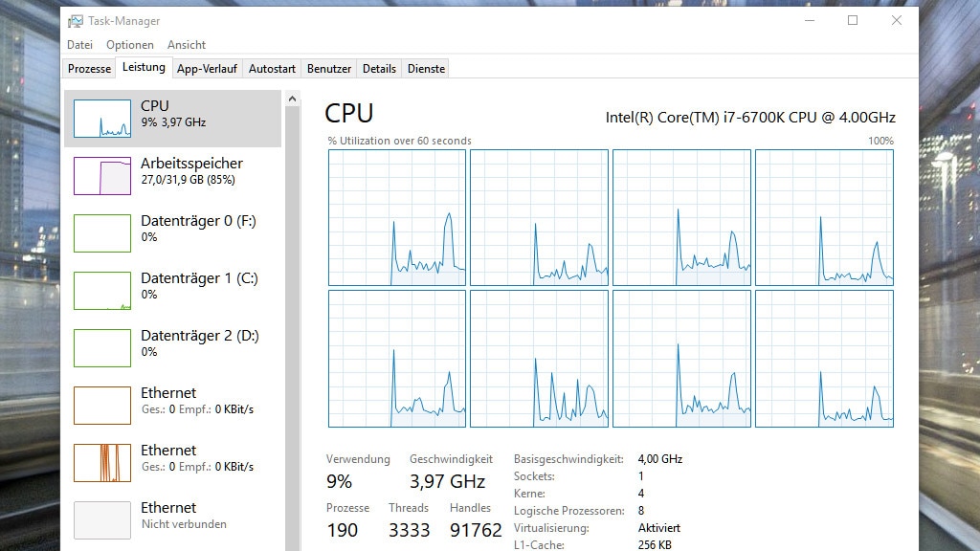Open the Ansicht menu
980x551 pixels.
click(x=187, y=44)
